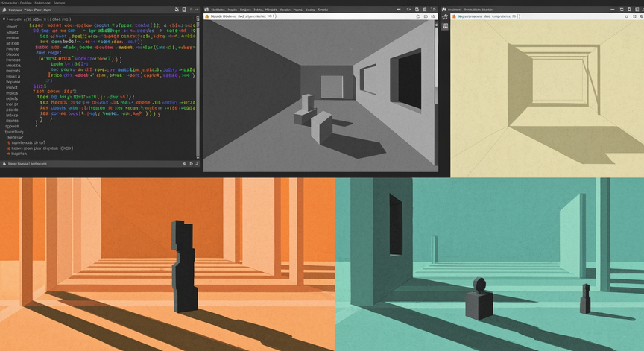
Task: Collapse the header row atop the code editor file tree
Action: click(37, 19)
